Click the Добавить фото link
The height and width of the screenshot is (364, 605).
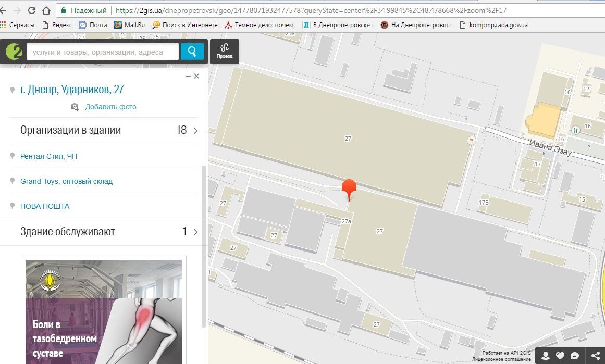tap(110, 107)
